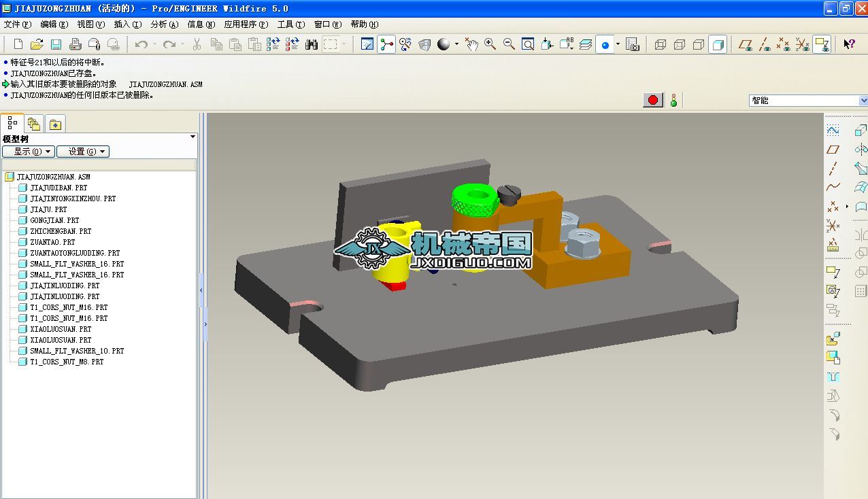
Task: Click the What's This help cursor icon
Action: (849, 44)
